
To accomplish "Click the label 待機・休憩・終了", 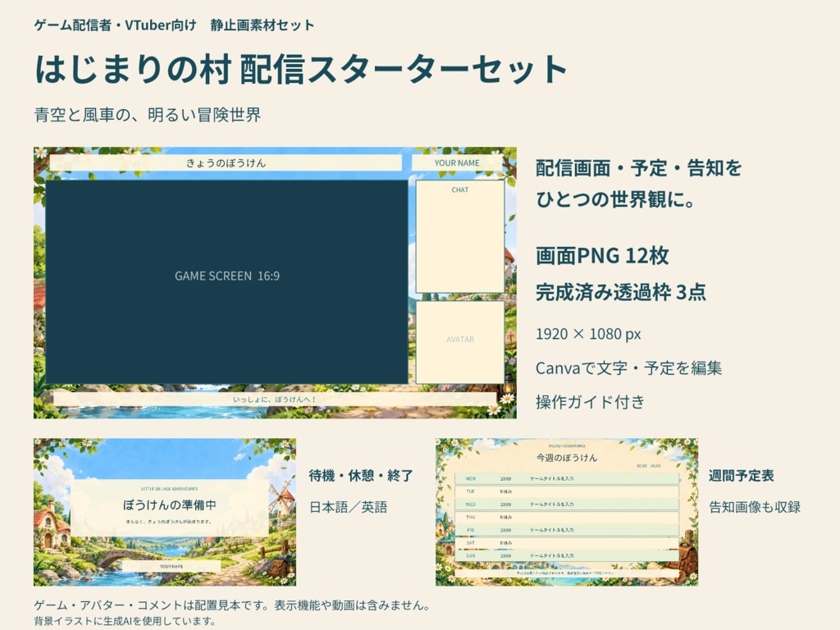I will pyautogui.click(x=361, y=476).
